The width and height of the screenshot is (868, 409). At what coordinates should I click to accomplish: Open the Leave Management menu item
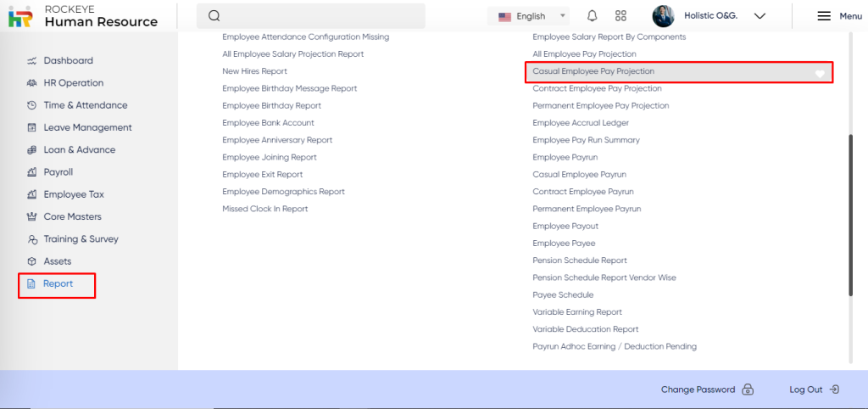tap(87, 127)
